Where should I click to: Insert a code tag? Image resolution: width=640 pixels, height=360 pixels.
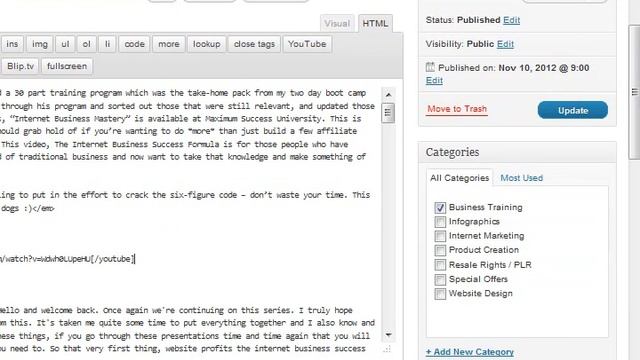click(x=134, y=44)
